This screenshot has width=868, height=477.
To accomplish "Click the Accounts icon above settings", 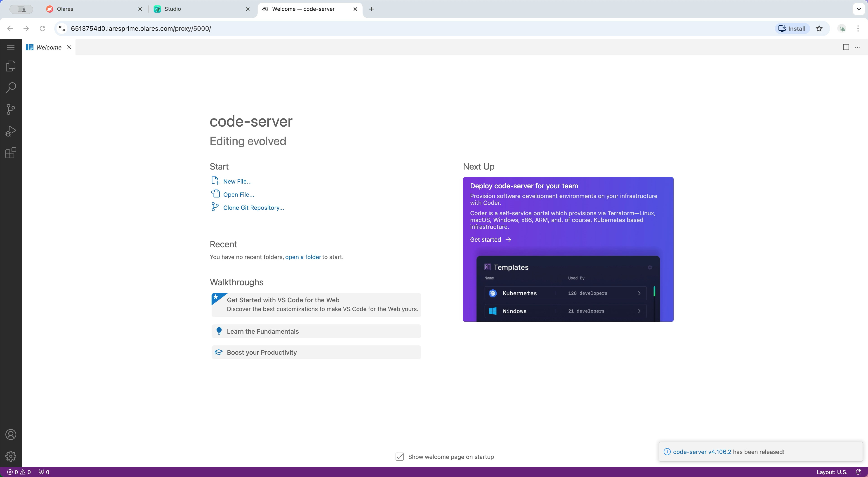I will 10,434.
